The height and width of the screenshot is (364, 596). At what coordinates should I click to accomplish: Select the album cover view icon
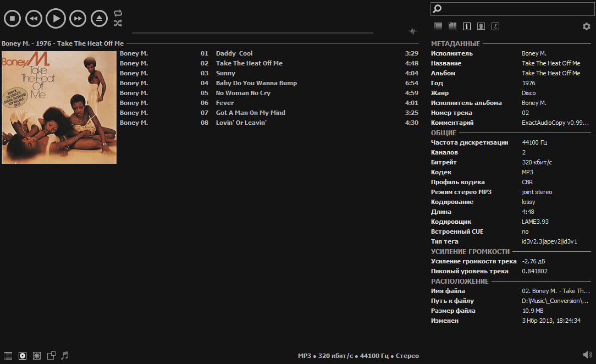(23, 356)
